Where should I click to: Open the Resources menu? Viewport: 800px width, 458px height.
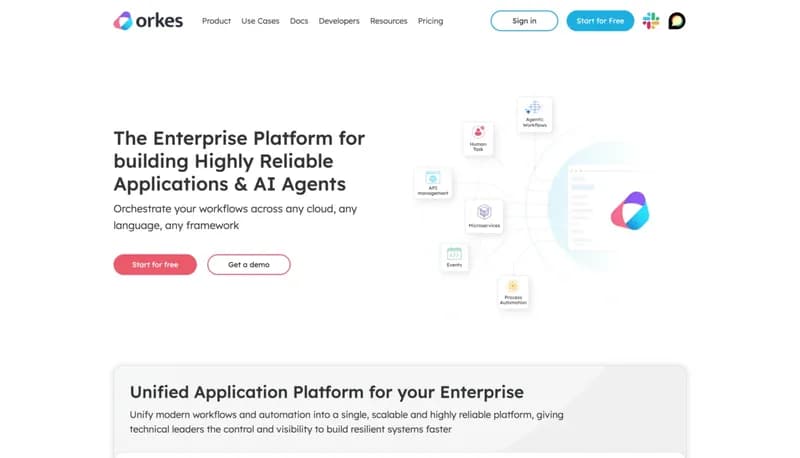tap(389, 21)
